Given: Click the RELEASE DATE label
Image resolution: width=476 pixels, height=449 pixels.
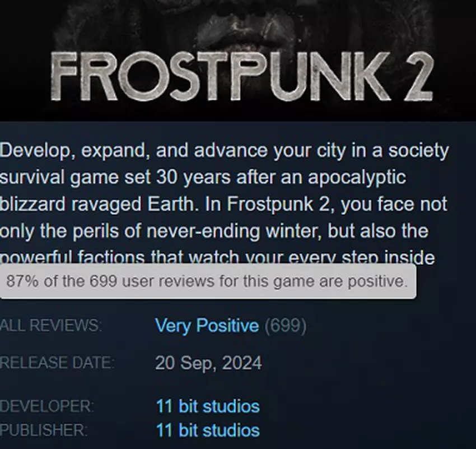Looking at the screenshot, I should click(57, 363).
